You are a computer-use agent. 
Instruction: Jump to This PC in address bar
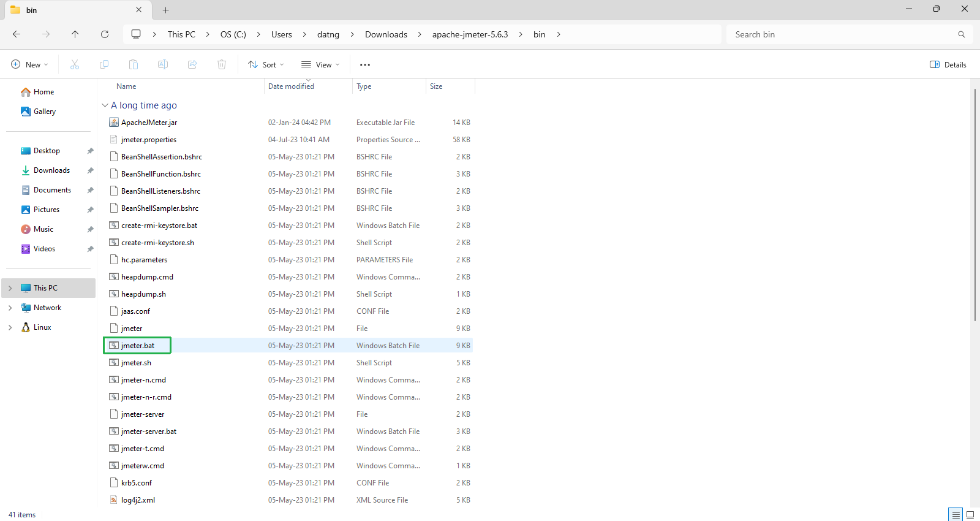point(181,34)
